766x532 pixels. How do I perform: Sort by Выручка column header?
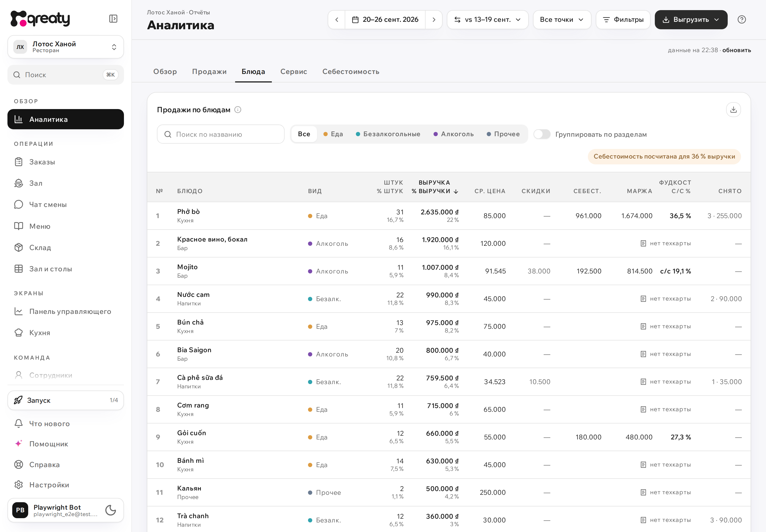click(435, 187)
